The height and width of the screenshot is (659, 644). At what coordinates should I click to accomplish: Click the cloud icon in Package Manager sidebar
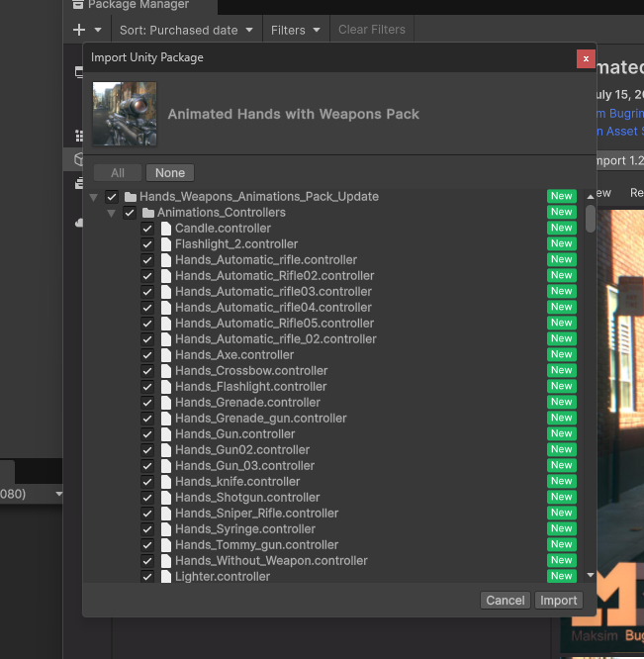coord(79,223)
